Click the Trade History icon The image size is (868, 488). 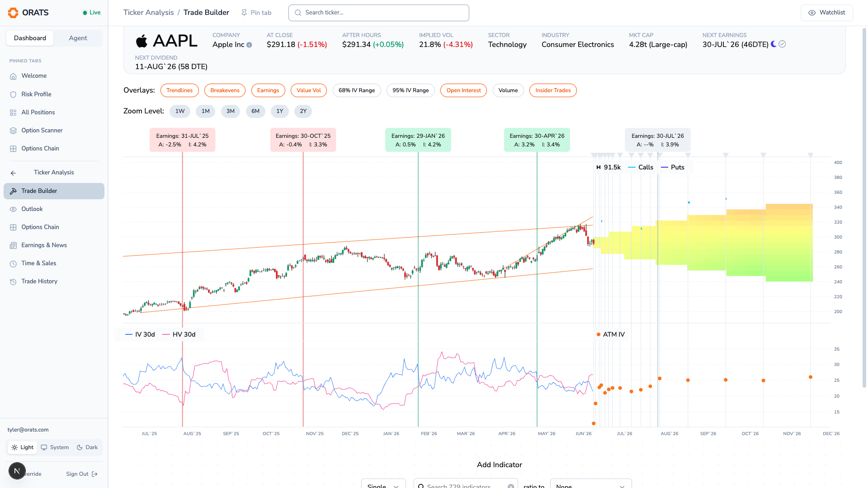coord(13,282)
